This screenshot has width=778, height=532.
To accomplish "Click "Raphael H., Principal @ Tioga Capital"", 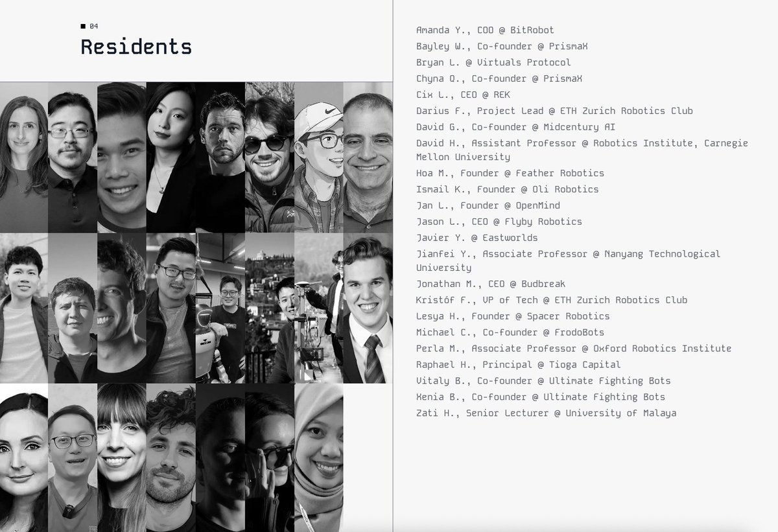I will click(x=518, y=365).
